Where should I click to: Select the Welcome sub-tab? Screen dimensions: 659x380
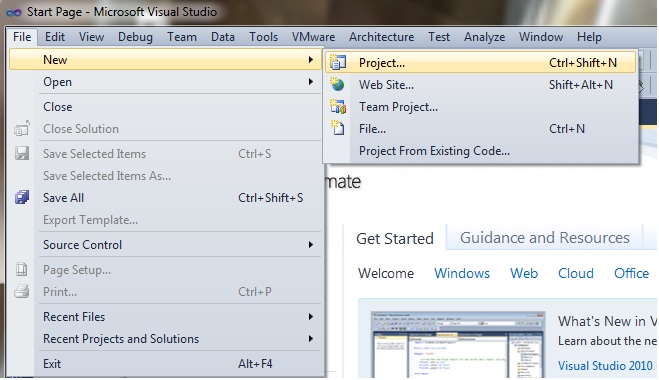point(386,273)
